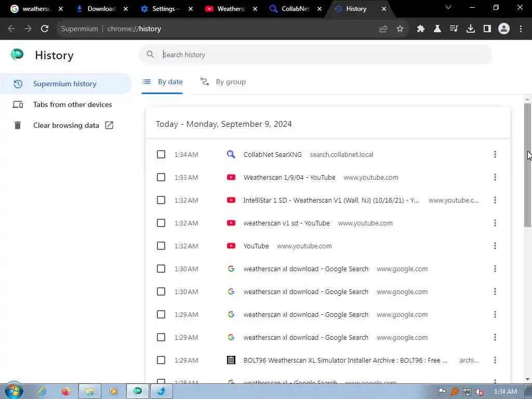Viewport: 532px width, 399px height.
Task: Switch to the By group tab
Action: [x=223, y=82]
